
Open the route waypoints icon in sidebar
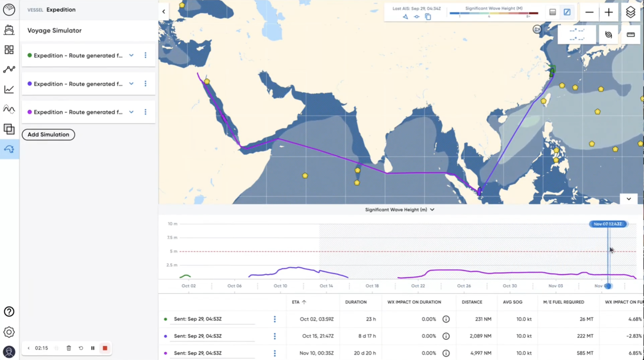click(x=9, y=69)
